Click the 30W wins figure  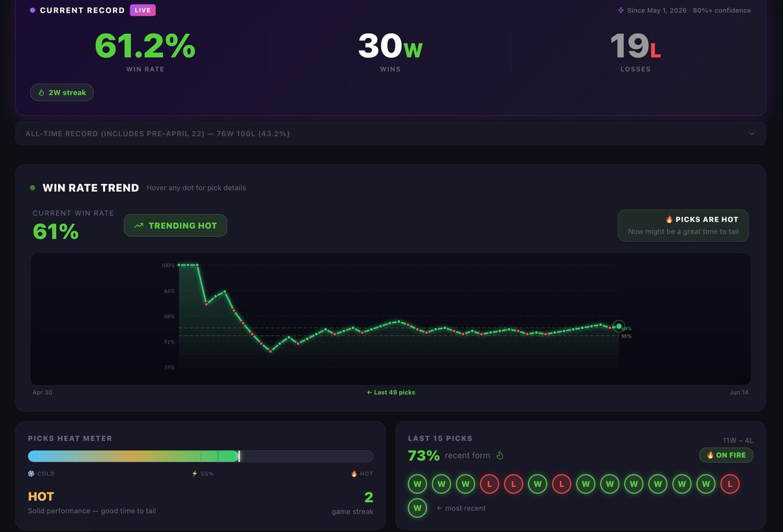pyautogui.click(x=390, y=46)
